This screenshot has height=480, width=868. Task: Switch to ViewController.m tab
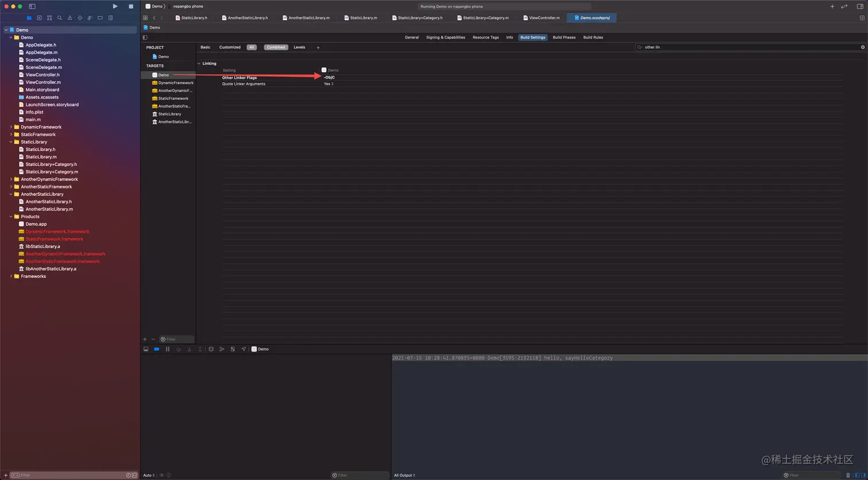click(x=541, y=18)
